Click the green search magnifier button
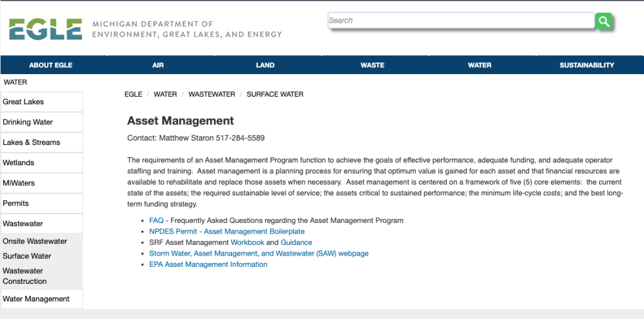This screenshot has width=644, height=319. [603, 21]
